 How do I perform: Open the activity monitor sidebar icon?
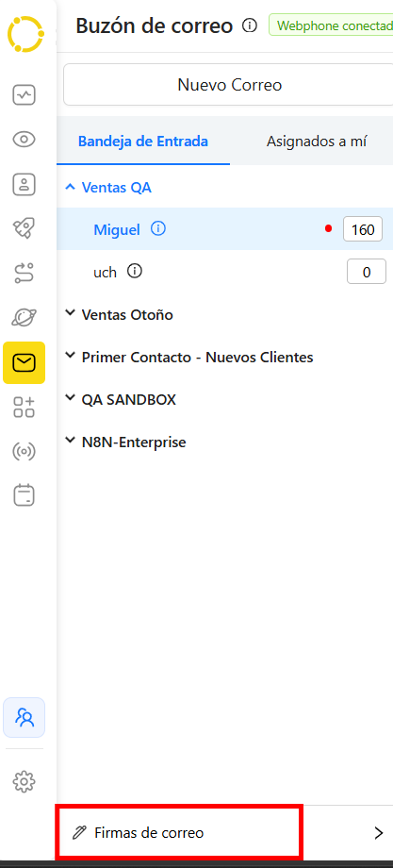24,95
